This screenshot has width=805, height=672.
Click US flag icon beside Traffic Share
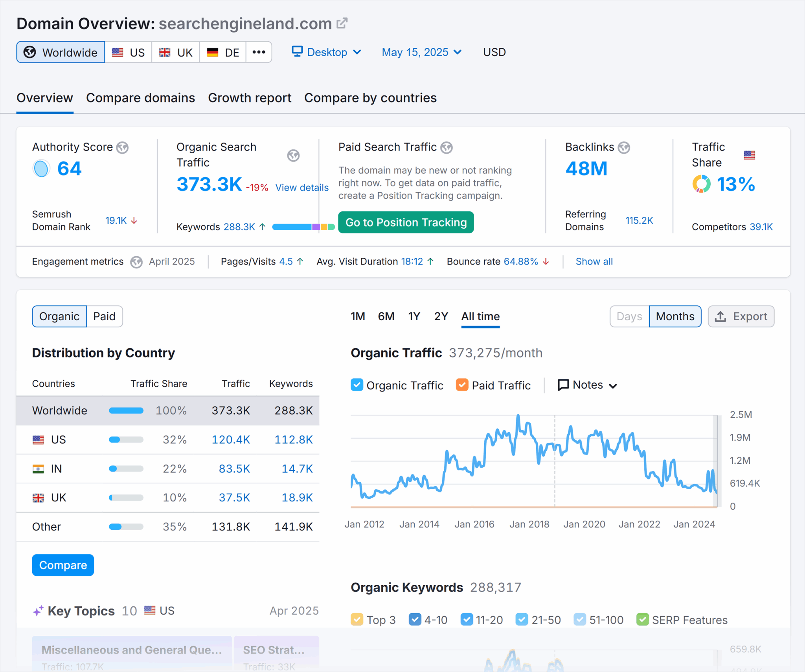(x=749, y=155)
